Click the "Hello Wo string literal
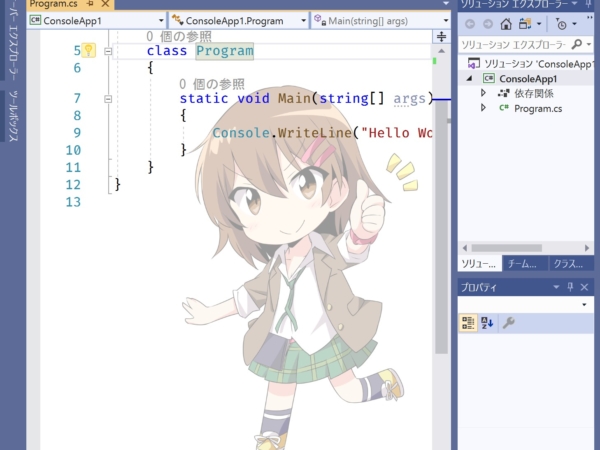 (396, 133)
